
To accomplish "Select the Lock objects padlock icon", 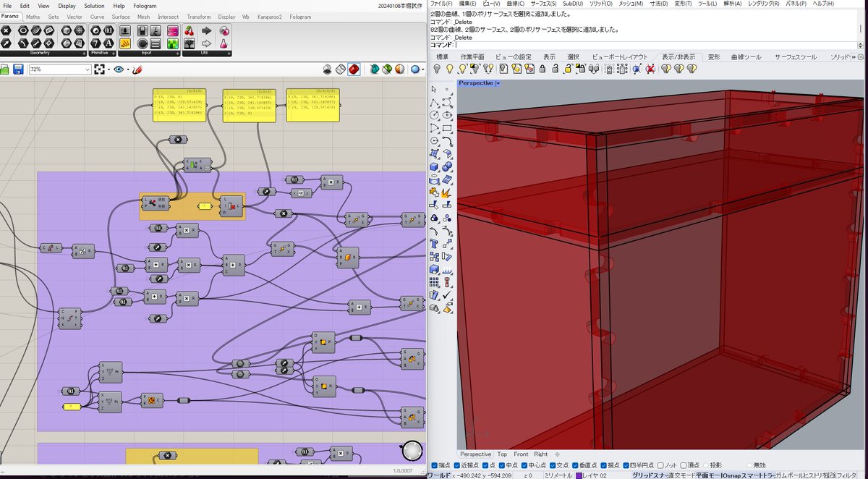I will coord(542,69).
